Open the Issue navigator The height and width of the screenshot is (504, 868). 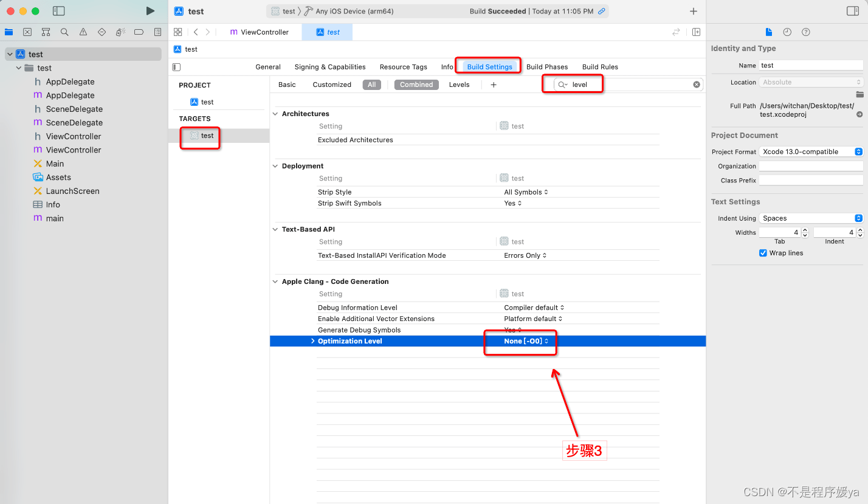coord(83,32)
